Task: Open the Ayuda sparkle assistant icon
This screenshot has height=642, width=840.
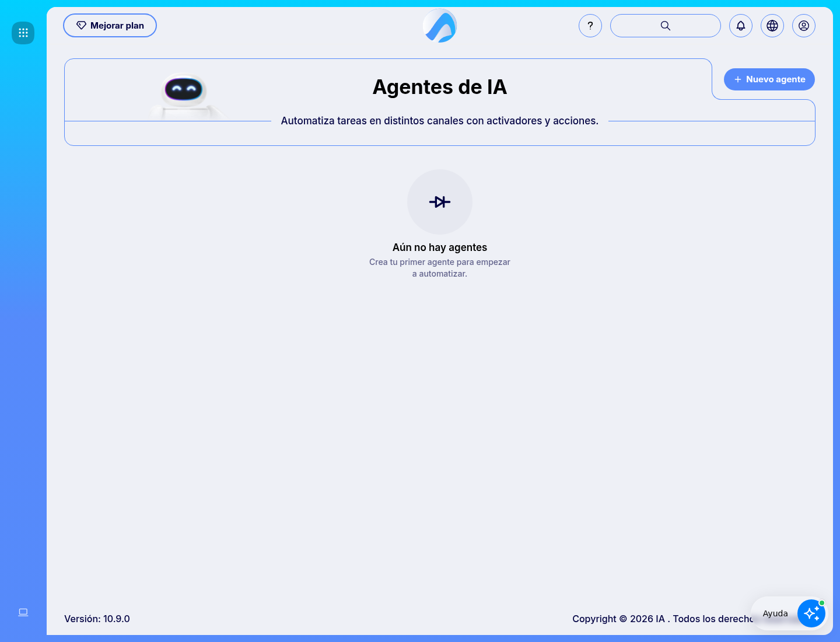Action: pos(811,613)
